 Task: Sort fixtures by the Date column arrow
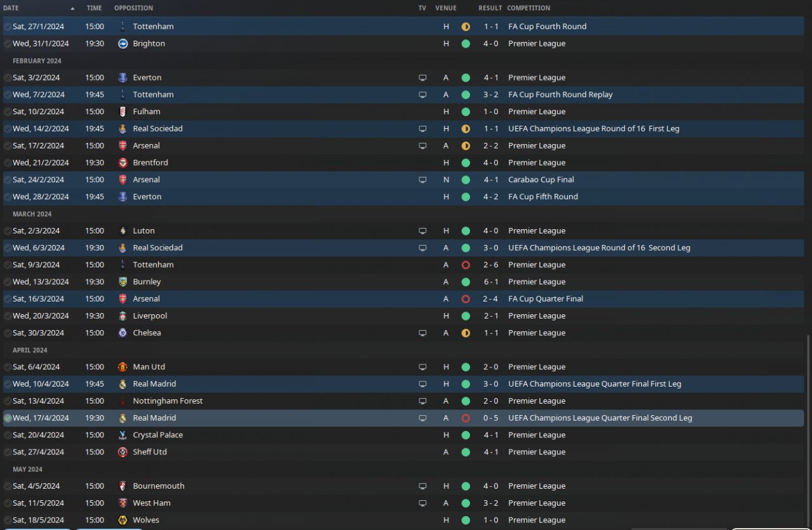[x=72, y=8]
